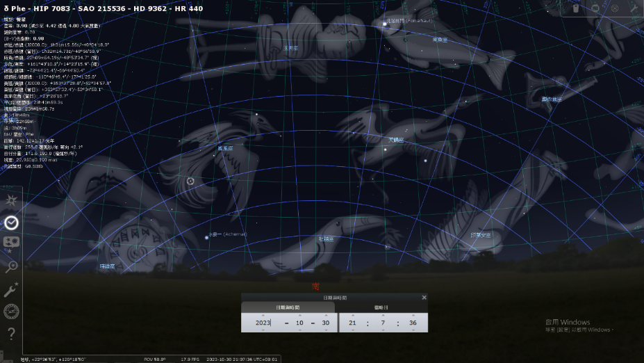This screenshot has height=363, width=644.
Task: Open Sky and Viewing Options window
Action: [11, 244]
